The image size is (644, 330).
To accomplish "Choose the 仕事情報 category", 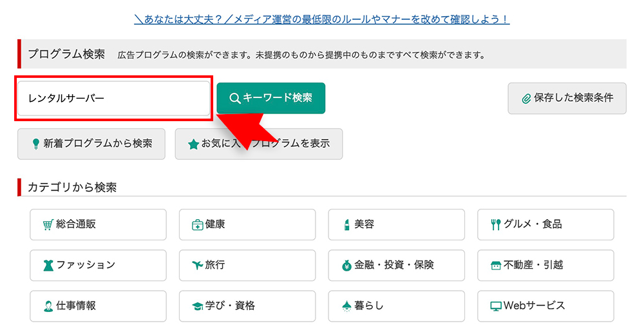I will click(98, 306).
